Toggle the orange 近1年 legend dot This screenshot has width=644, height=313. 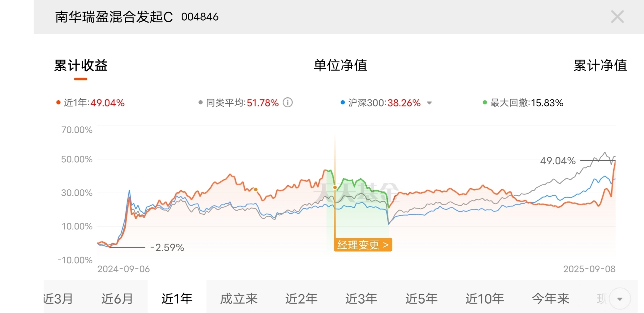(x=58, y=103)
